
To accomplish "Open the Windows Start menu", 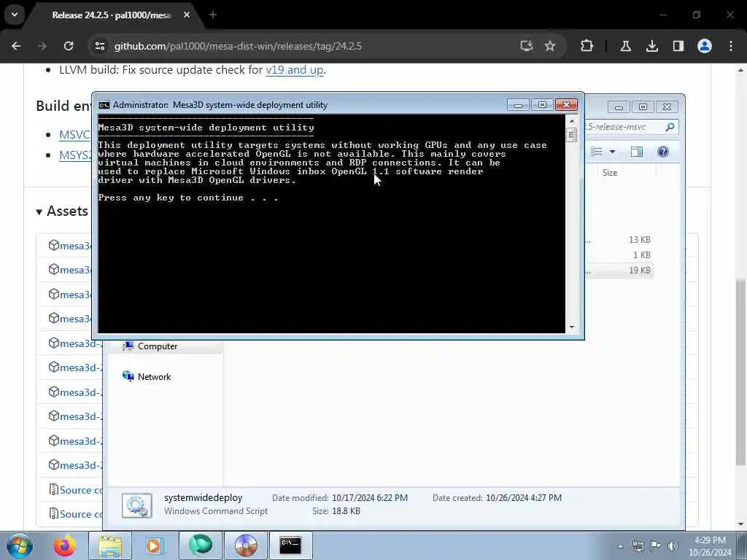I will 20,545.
